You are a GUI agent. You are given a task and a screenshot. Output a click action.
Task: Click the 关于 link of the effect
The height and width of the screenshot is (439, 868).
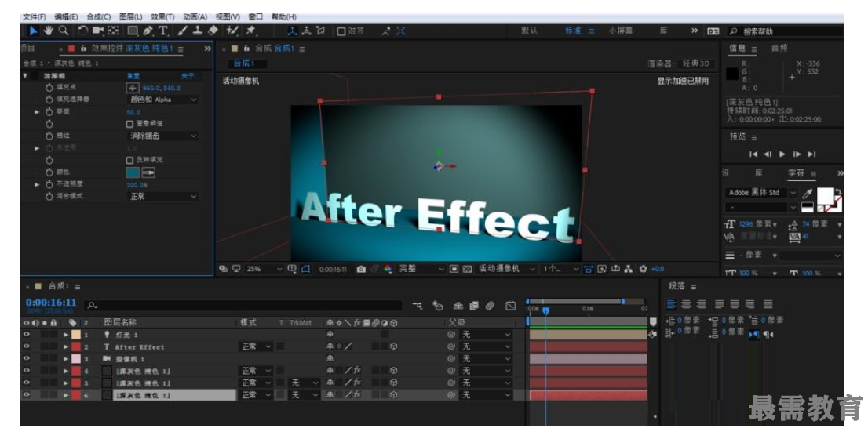point(189,76)
